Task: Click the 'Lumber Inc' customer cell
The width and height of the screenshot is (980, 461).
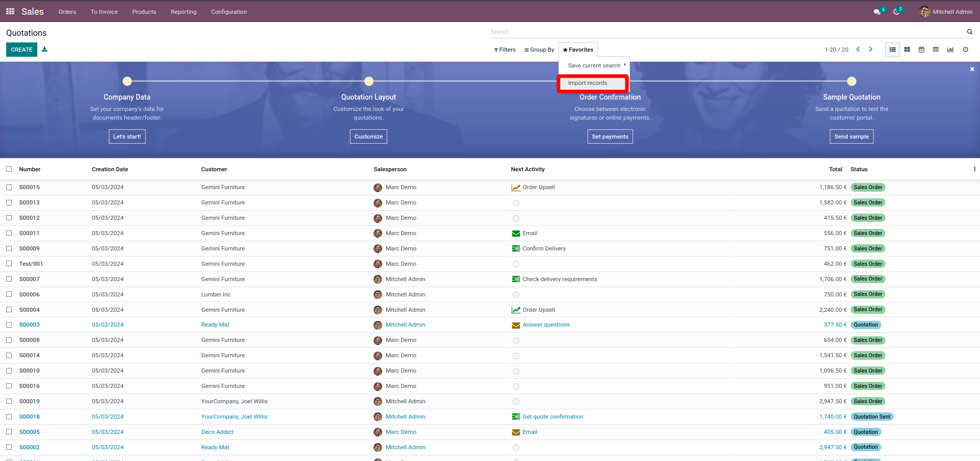Action: pyautogui.click(x=216, y=295)
